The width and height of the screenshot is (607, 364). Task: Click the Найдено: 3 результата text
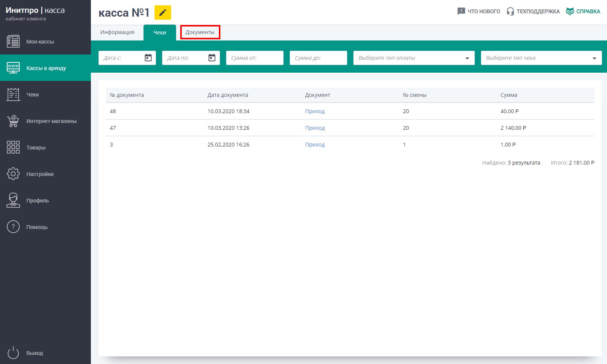[x=511, y=163]
